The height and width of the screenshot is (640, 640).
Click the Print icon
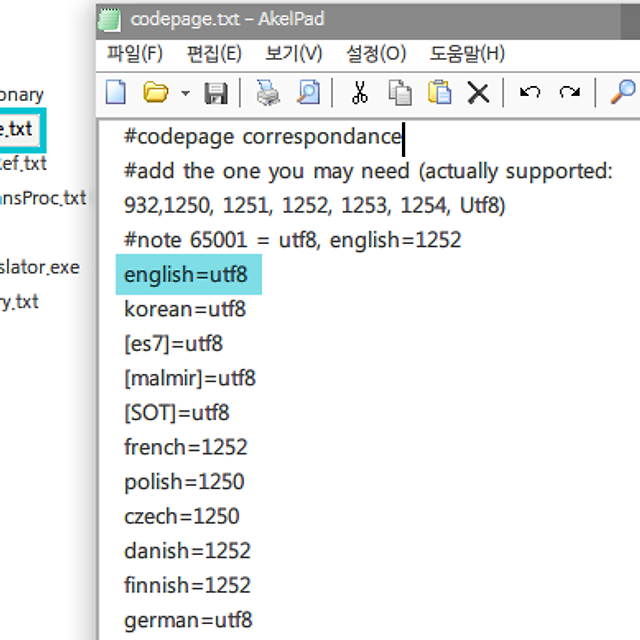(x=268, y=93)
